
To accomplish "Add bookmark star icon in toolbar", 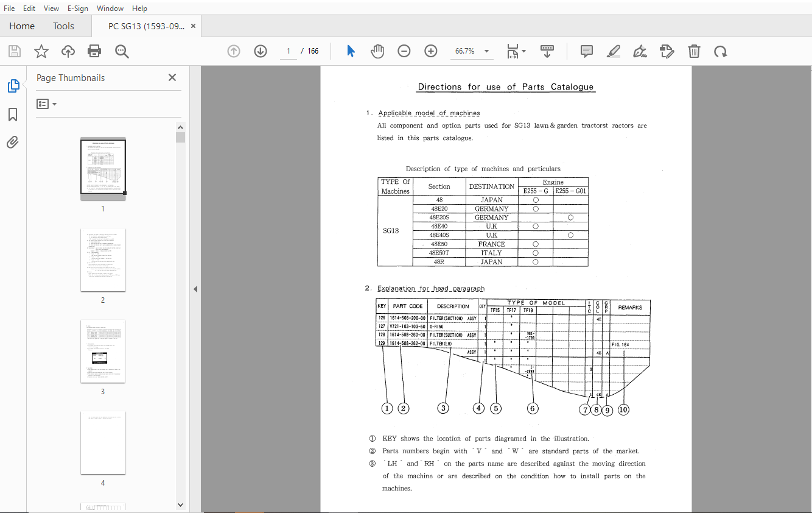I will (41, 51).
